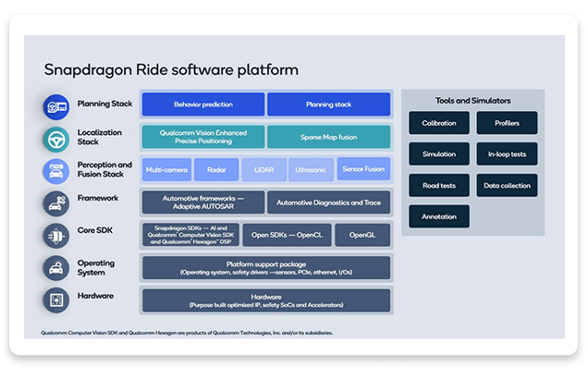Select the Multi-camera block
Image resolution: width=588 pixels, height=380 pixels.
click(x=166, y=170)
